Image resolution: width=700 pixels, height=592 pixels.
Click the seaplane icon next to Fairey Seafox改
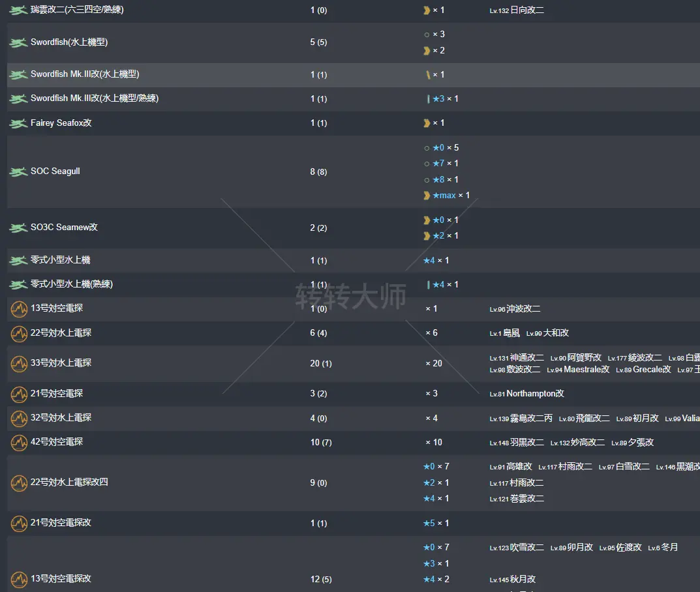(x=18, y=123)
